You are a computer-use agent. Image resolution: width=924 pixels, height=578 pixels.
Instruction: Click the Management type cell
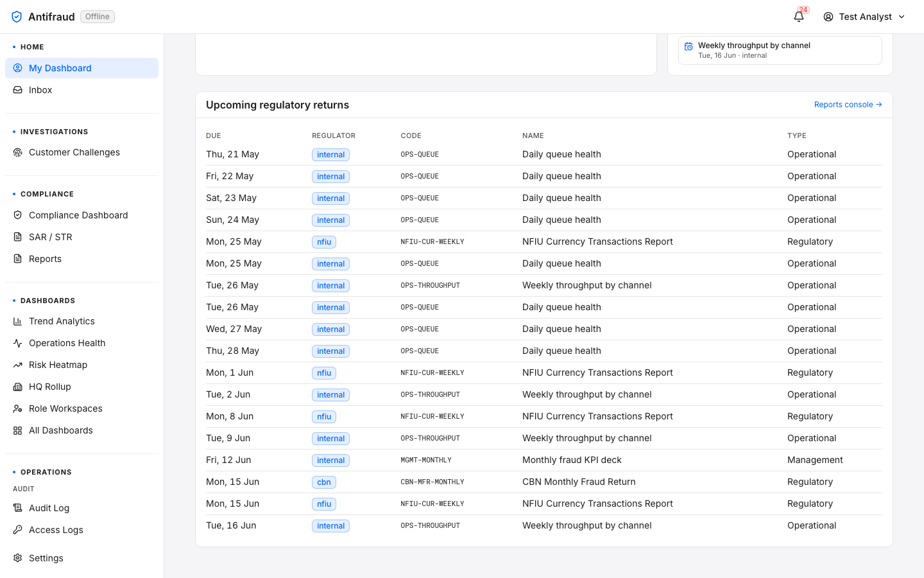tap(815, 460)
